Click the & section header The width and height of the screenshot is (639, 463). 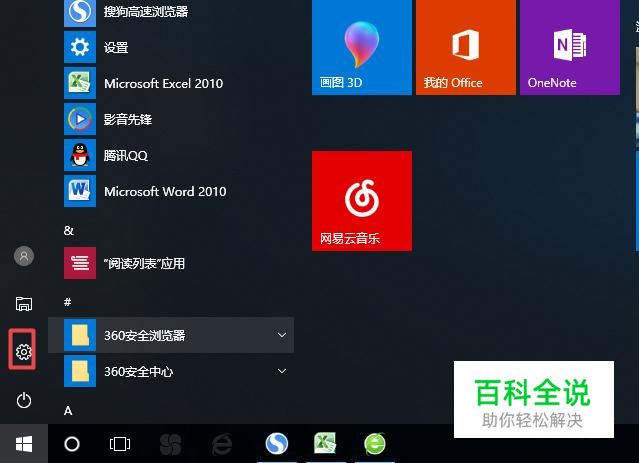pos(68,231)
